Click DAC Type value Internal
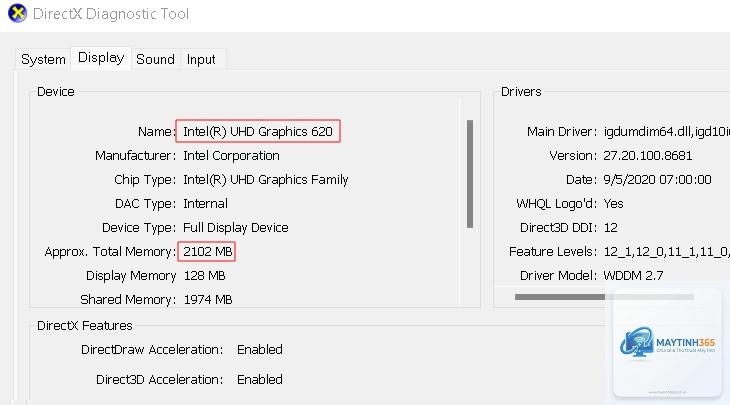Viewport: 730px width, 405px height. click(x=205, y=203)
